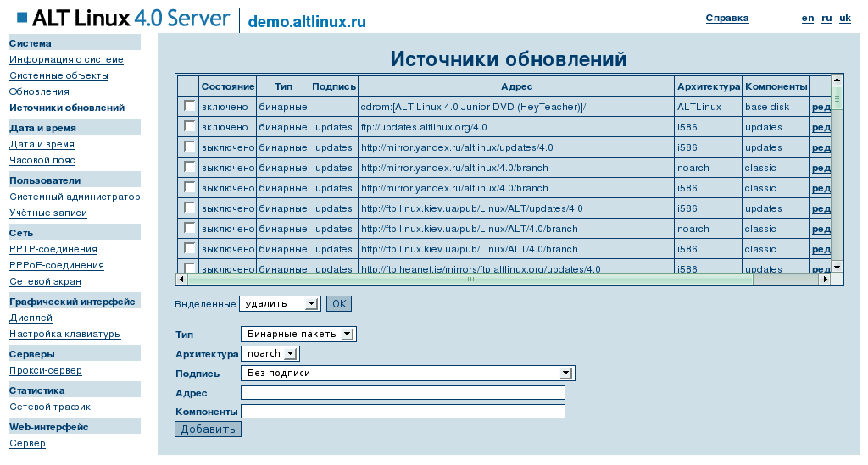
Task: Click the OK button next to Выделенные
Action: click(x=338, y=303)
